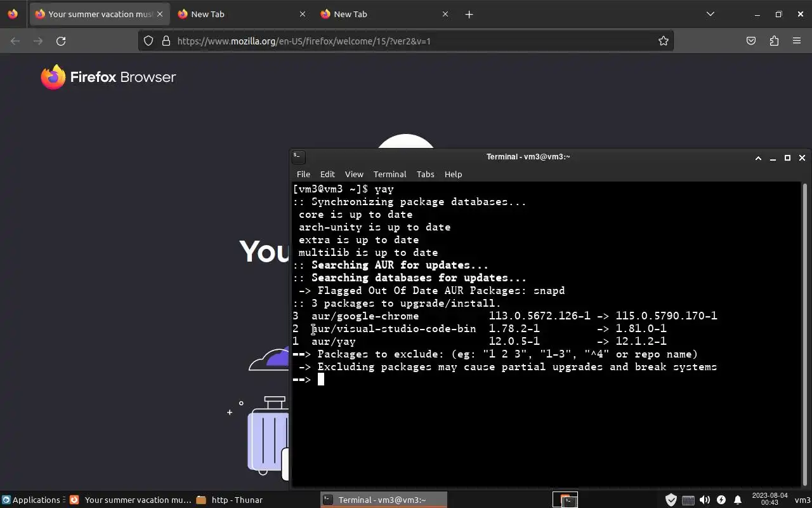Open the volume speaker tray icon
The width and height of the screenshot is (812, 508).
pos(704,500)
